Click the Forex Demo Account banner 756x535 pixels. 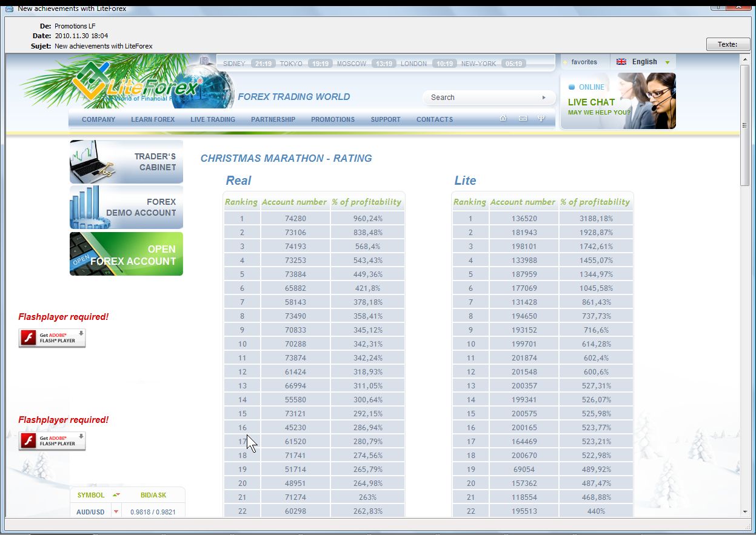pos(126,207)
